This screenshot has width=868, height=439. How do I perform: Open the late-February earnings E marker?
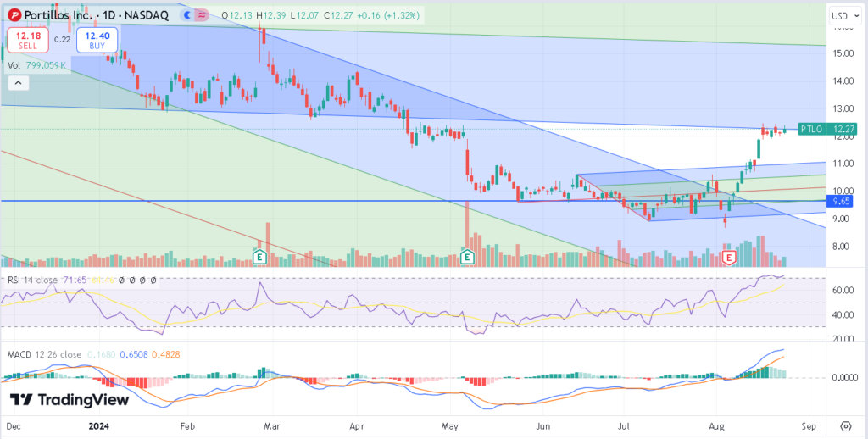pos(259,257)
